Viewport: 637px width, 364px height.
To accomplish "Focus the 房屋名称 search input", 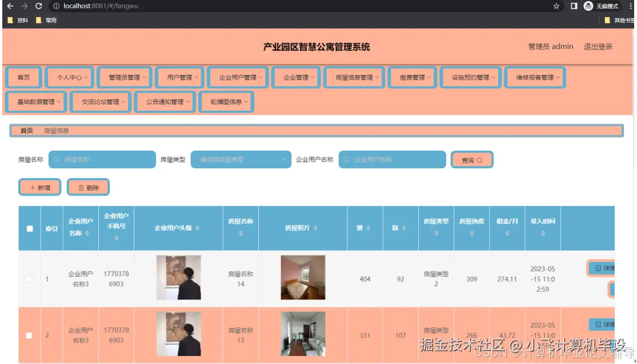I will coord(102,160).
